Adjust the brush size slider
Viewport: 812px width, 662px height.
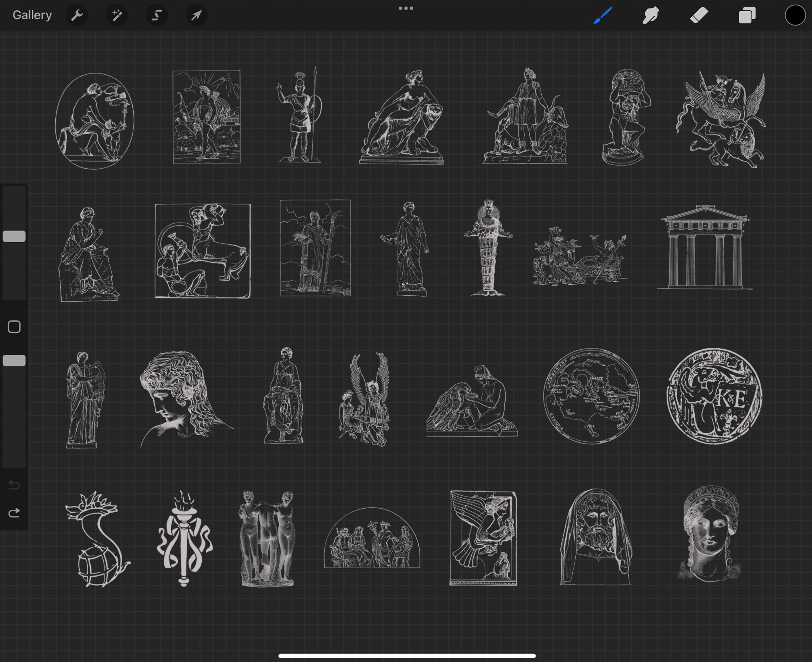14,236
